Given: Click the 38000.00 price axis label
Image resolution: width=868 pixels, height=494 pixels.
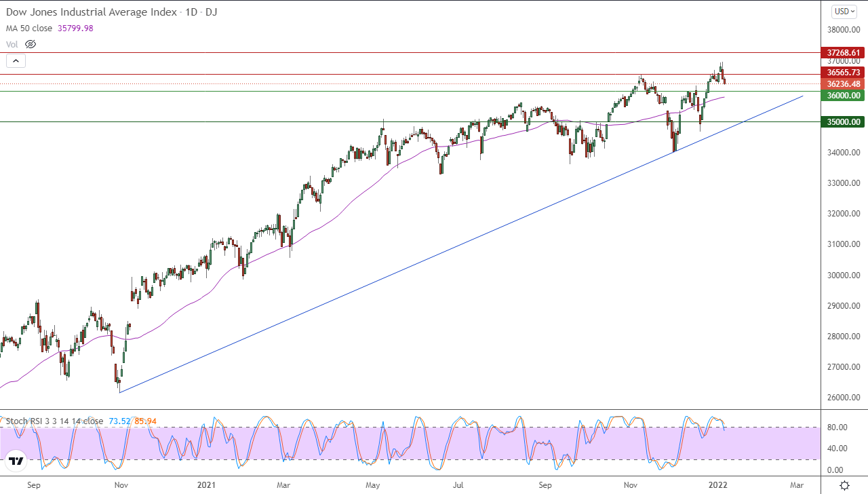Looking at the screenshot, I should click(x=843, y=30).
